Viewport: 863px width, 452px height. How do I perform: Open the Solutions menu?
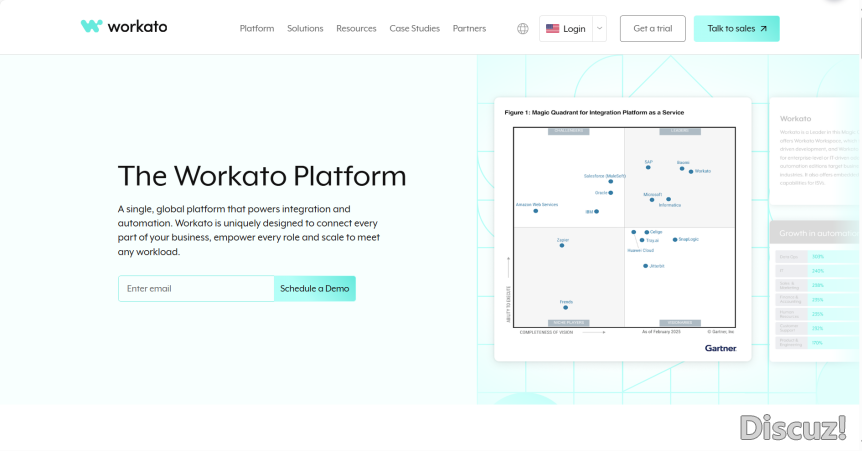[305, 29]
